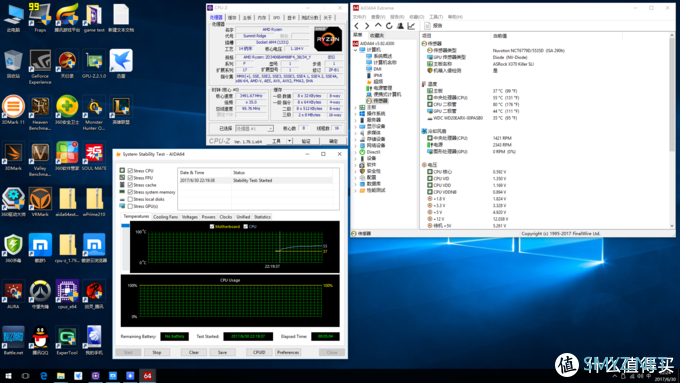Go back in AIDA64 toolbar
Screen dimensions: 680x383
tap(356, 26)
